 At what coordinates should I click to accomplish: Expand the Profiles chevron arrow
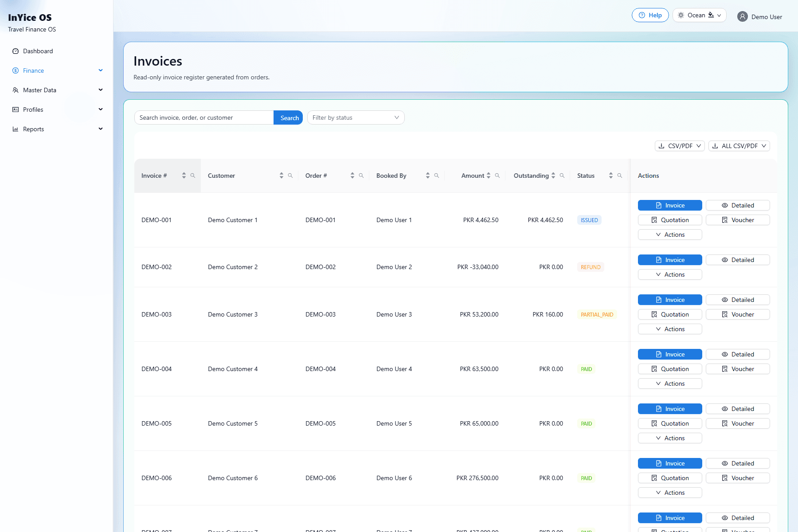tap(101, 110)
